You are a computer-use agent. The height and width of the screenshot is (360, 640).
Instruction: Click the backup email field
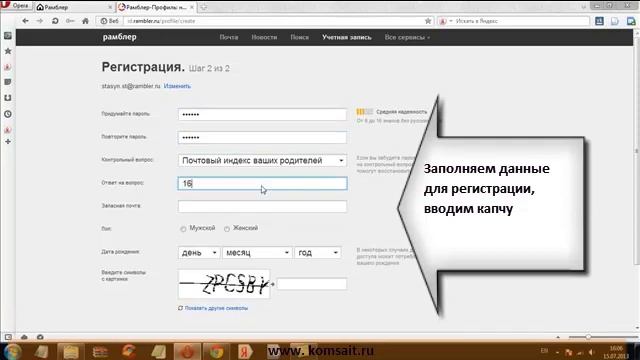262,206
